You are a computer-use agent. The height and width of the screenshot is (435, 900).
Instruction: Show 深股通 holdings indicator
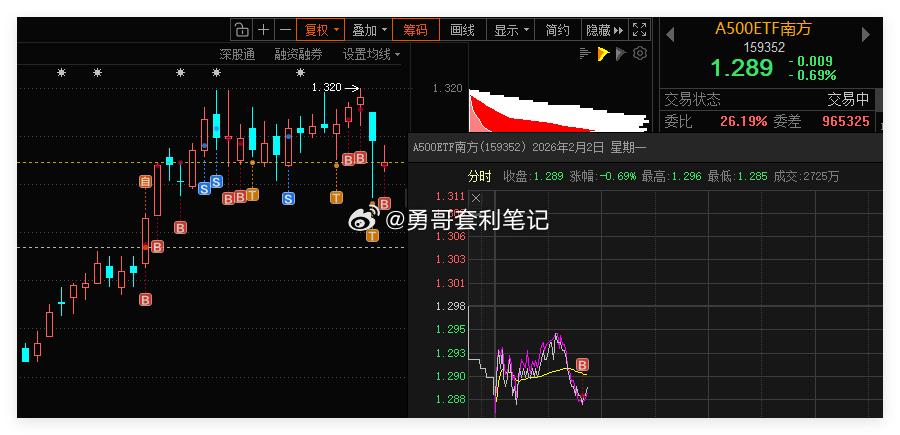click(x=237, y=55)
